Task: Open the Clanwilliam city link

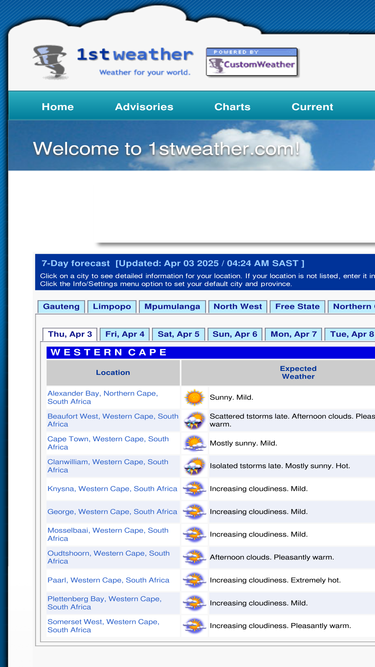Action: (x=108, y=466)
